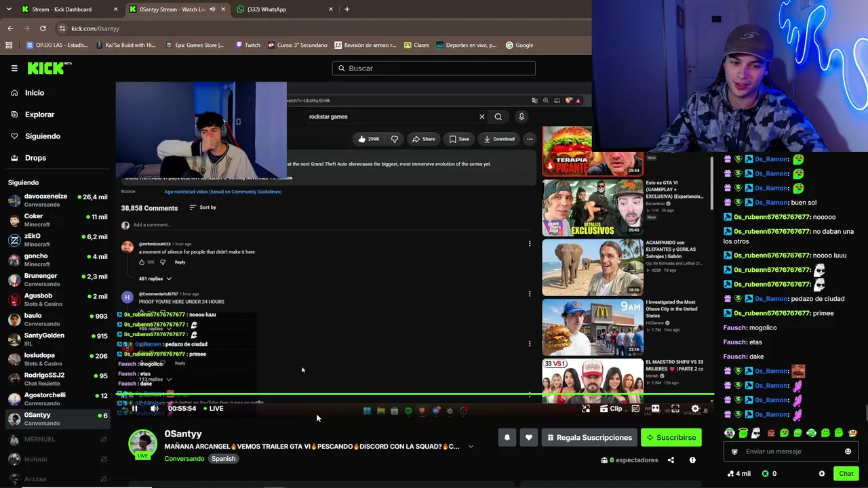Expand the stream title chevron

tap(471, 447)
